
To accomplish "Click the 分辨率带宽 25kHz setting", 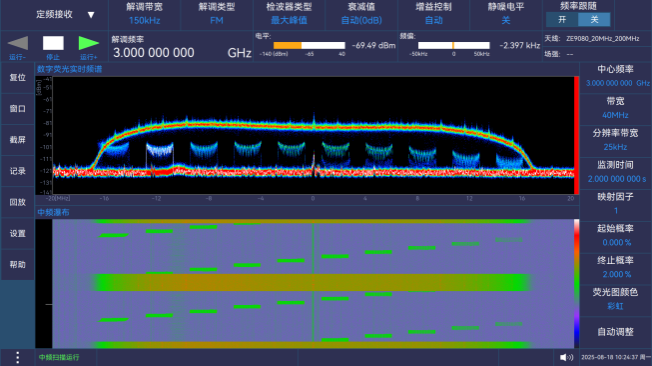I will point(615,140).
